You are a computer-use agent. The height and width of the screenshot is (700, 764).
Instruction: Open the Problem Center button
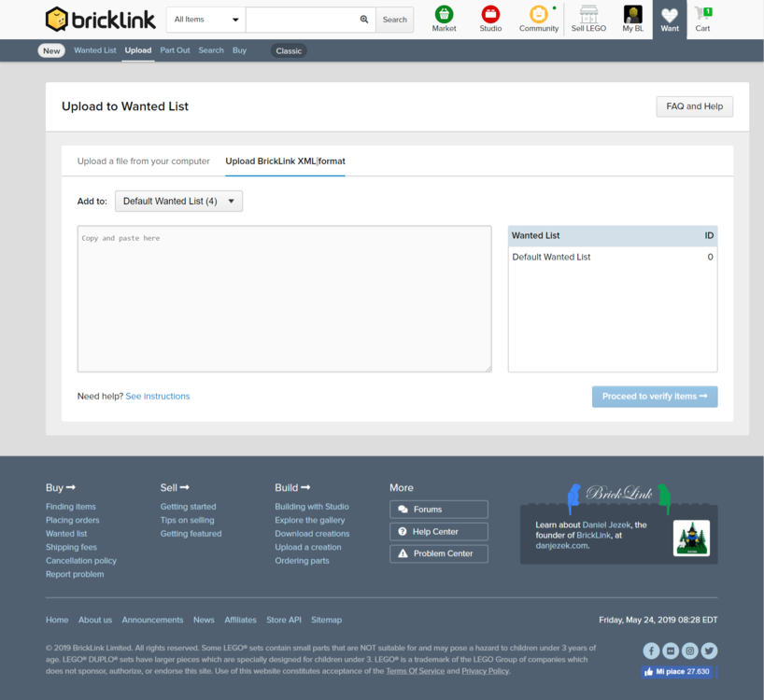439,553
